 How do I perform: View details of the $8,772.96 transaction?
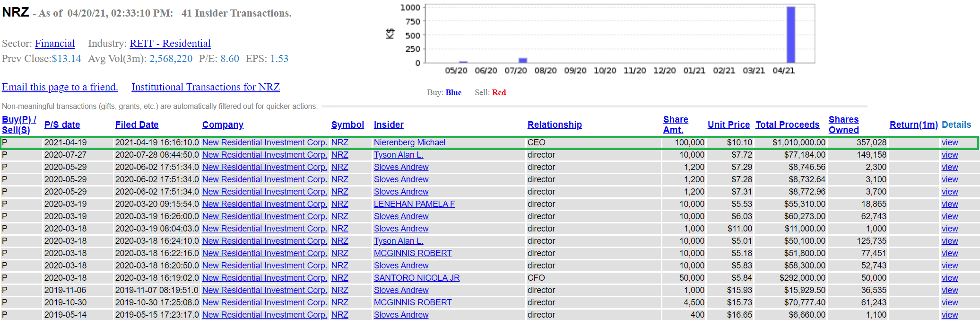coord(950,192)
